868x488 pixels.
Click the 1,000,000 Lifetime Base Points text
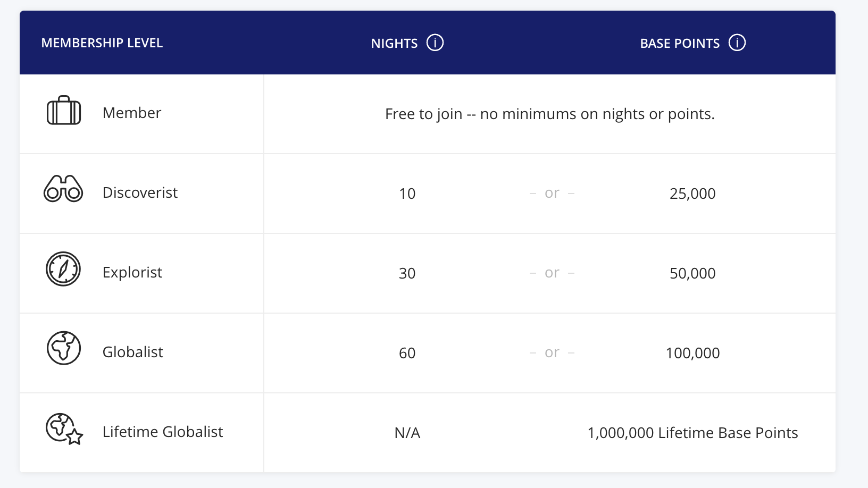coord(692,432)
